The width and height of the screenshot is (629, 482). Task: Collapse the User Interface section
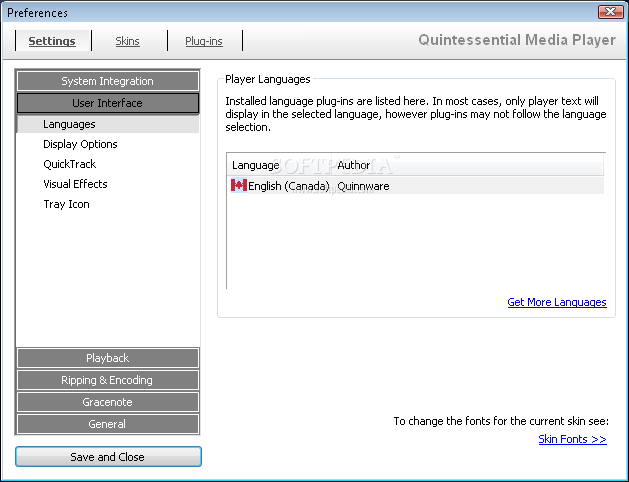coord(108,103)
